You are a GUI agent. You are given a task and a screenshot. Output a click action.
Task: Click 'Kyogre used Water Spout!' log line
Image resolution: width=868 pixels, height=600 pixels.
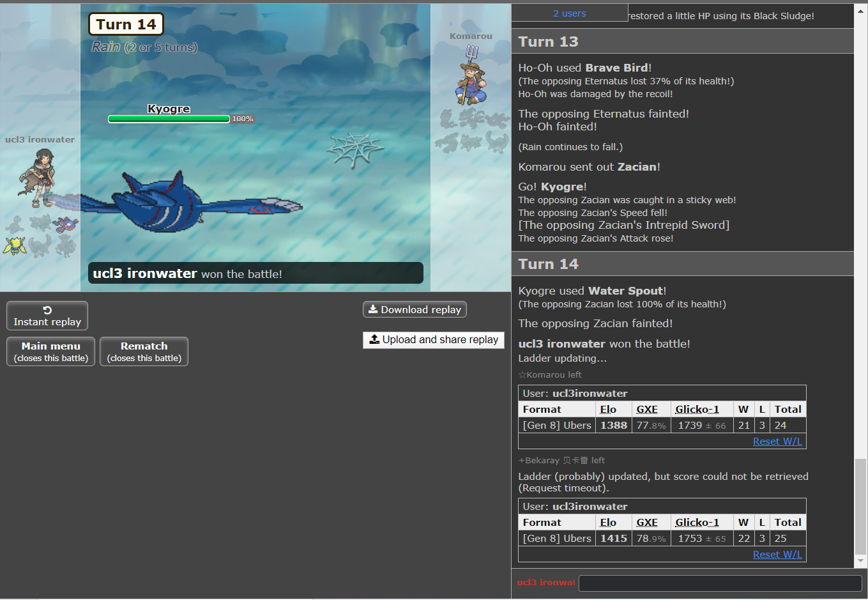pos(592,291)
